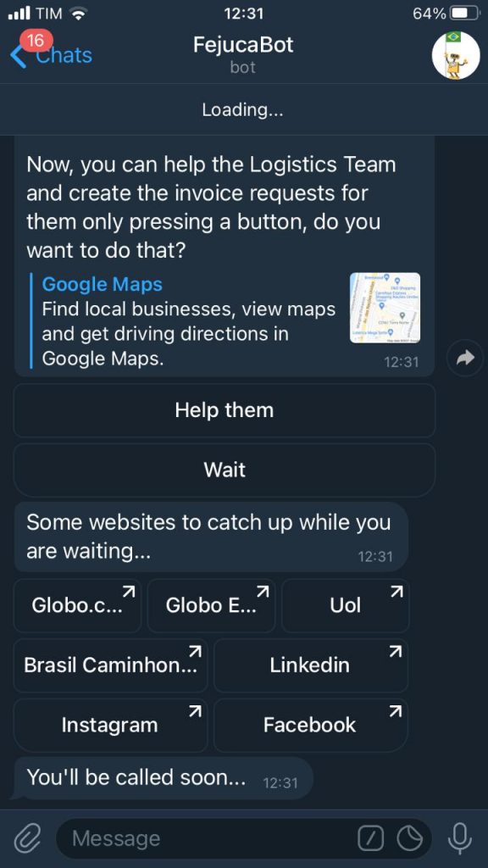
Task: Go back to Chats list
Action: (x=51, y=55)
